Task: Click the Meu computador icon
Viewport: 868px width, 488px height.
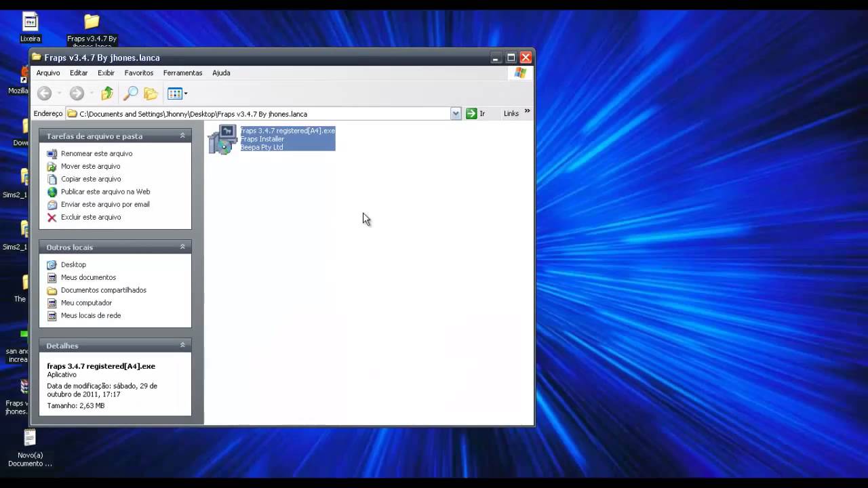Action: 52,303
